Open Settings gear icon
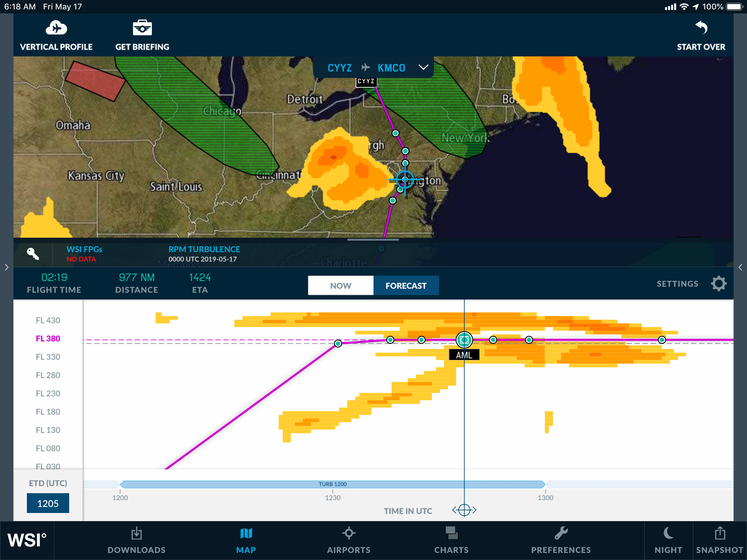 [718, 284]
